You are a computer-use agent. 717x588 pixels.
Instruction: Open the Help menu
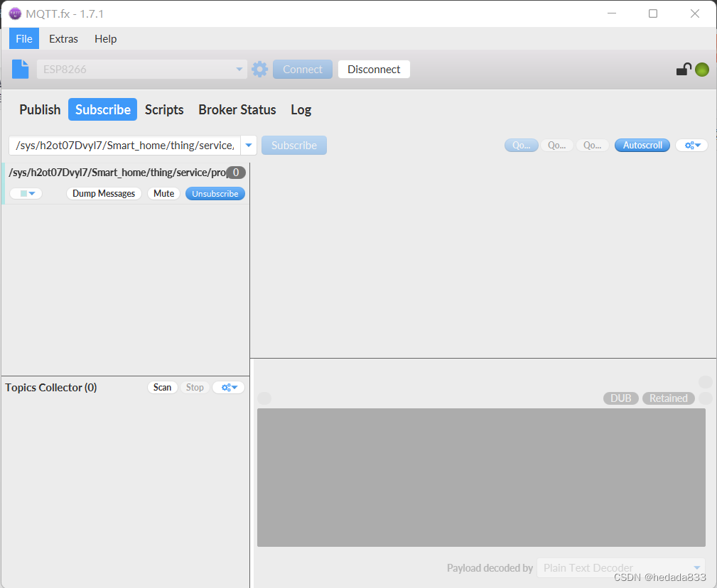click(106, 39)
